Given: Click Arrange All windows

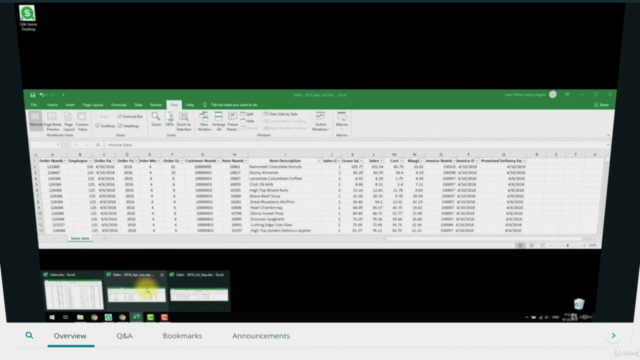Looking at the screenshot, I should click(219, 121).
